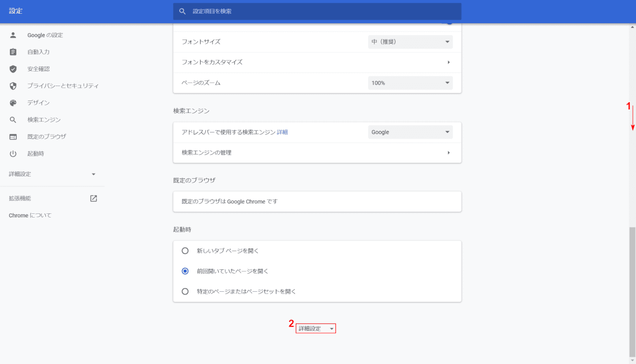Click the 詳細 link for address bar search

tap(283, 132)
